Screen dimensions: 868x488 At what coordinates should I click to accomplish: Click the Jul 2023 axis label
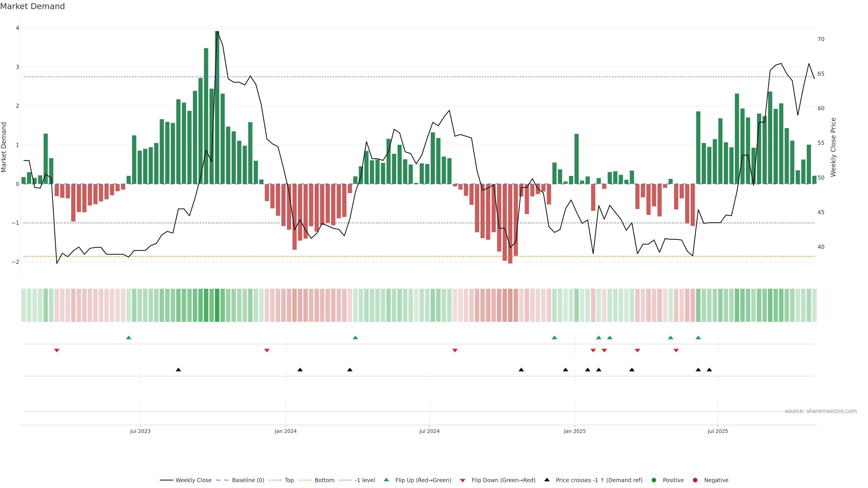[140, 431]
